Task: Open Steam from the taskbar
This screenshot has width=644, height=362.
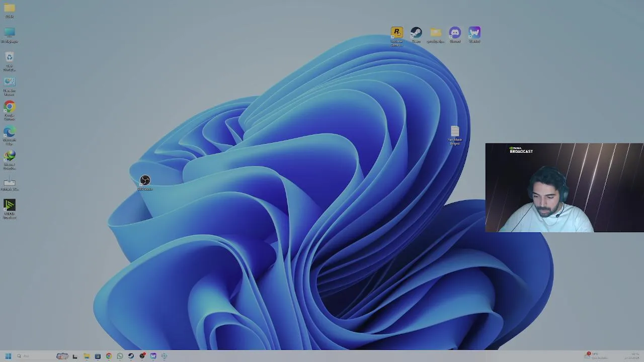Action: click(131, 356)
